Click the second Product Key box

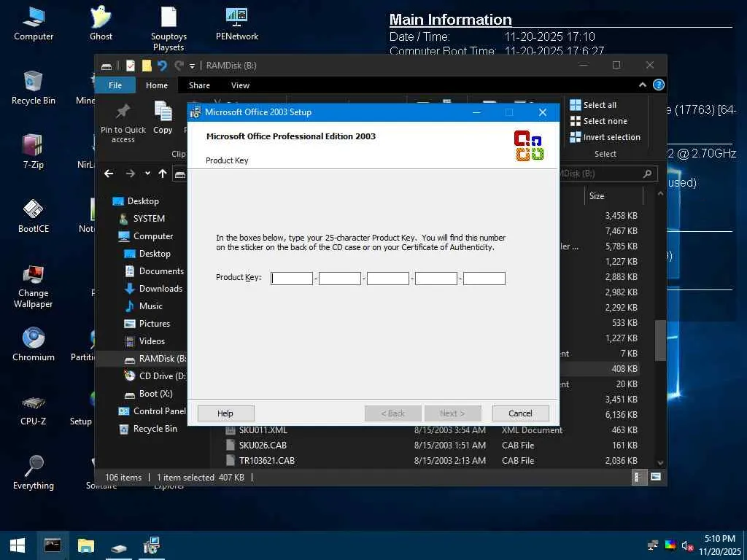(340, 278)
